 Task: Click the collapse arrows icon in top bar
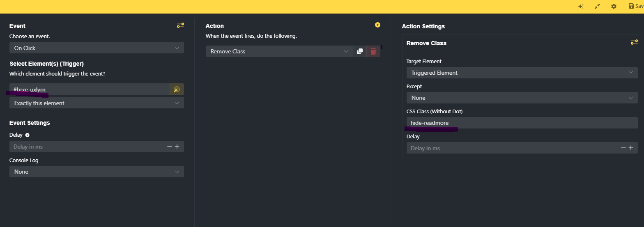(597, 6)
